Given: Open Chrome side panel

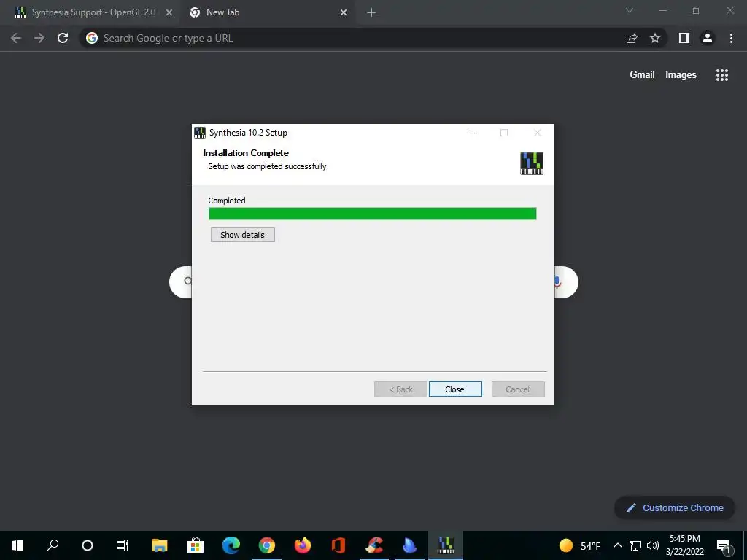Looking at the screenshot, I should pyautogui.click(x=684, y=38).
